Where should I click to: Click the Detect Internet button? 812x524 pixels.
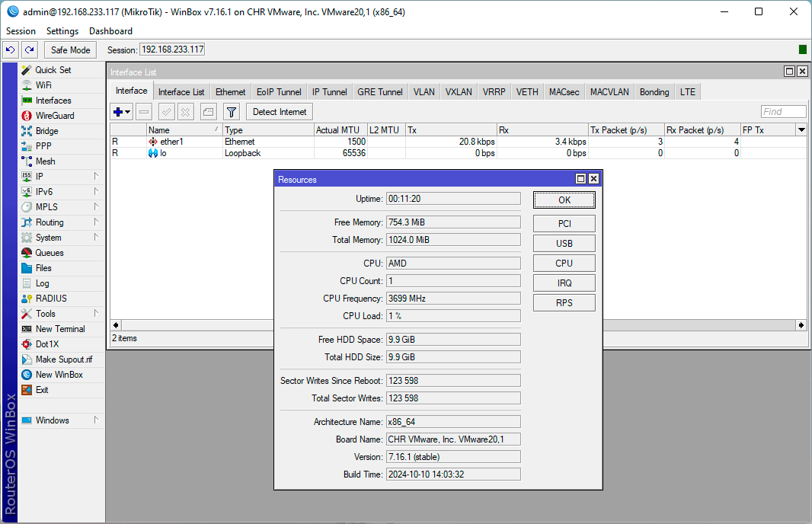click(x=279, y=112)
